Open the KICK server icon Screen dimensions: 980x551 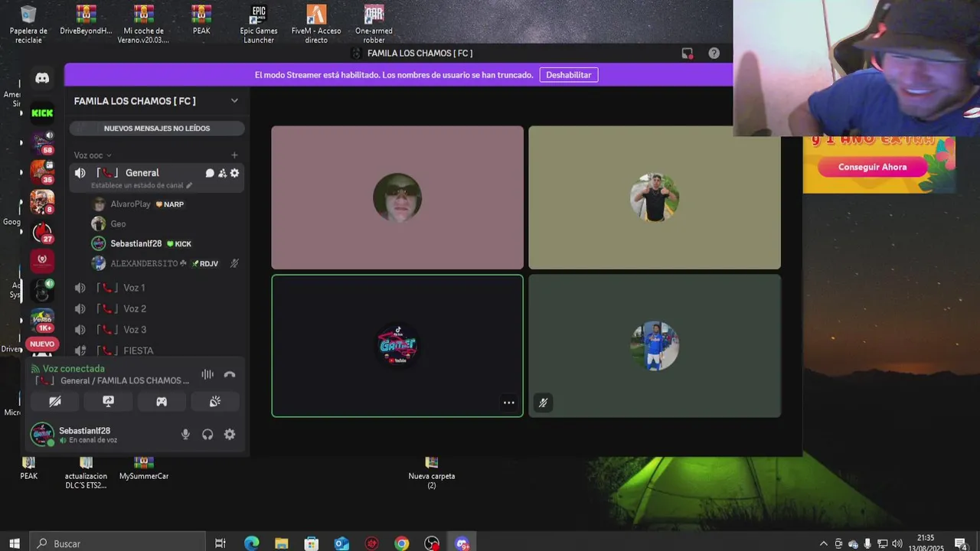(42, 113)
